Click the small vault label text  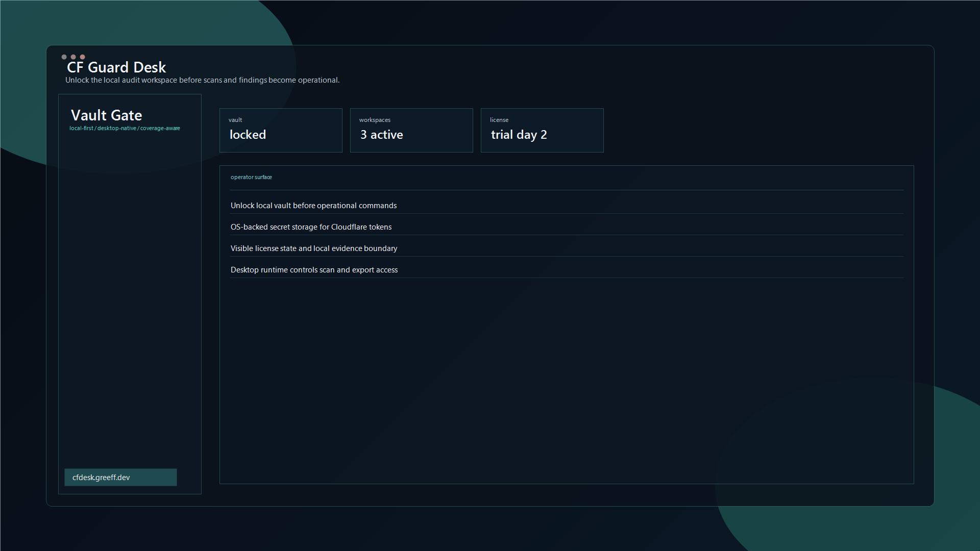click(235, 120)
